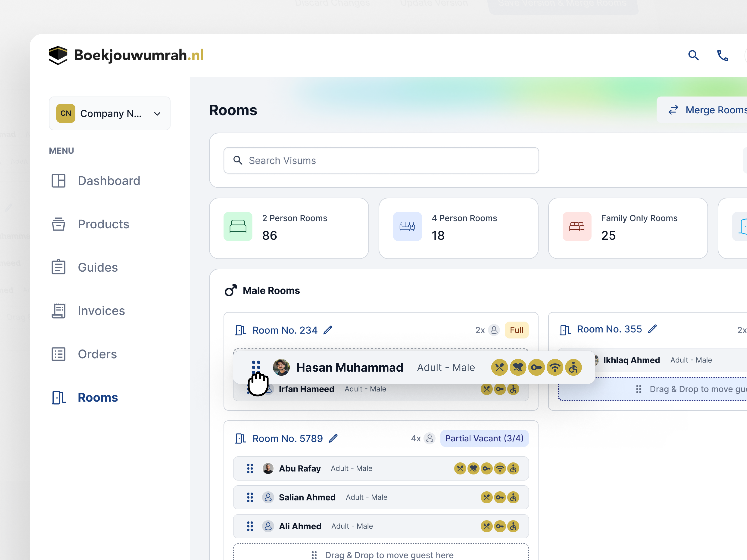Select the Wi-Fi amenity icon for Abu Rafay
The height and width of the screenshot is (560, 747).
(500, 468)
